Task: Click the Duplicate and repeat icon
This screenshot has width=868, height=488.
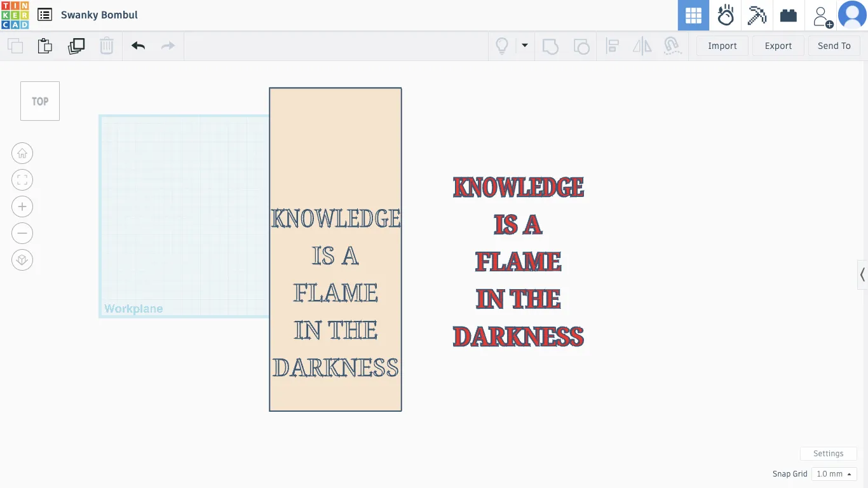Action: point(76,46)
